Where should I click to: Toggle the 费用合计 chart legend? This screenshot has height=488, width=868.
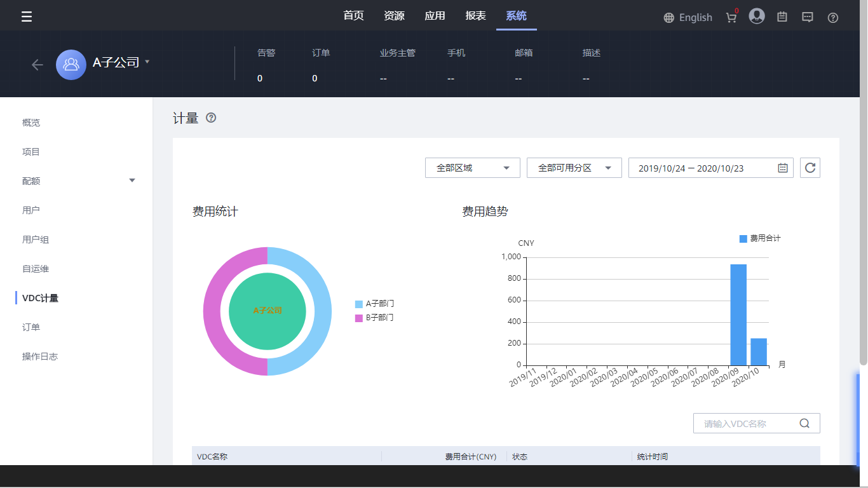click(760, 238)
